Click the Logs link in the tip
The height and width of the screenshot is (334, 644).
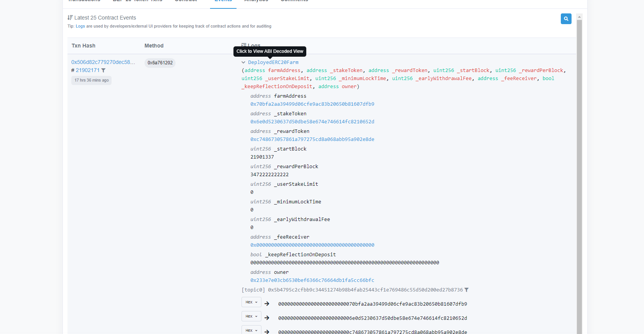80,26
